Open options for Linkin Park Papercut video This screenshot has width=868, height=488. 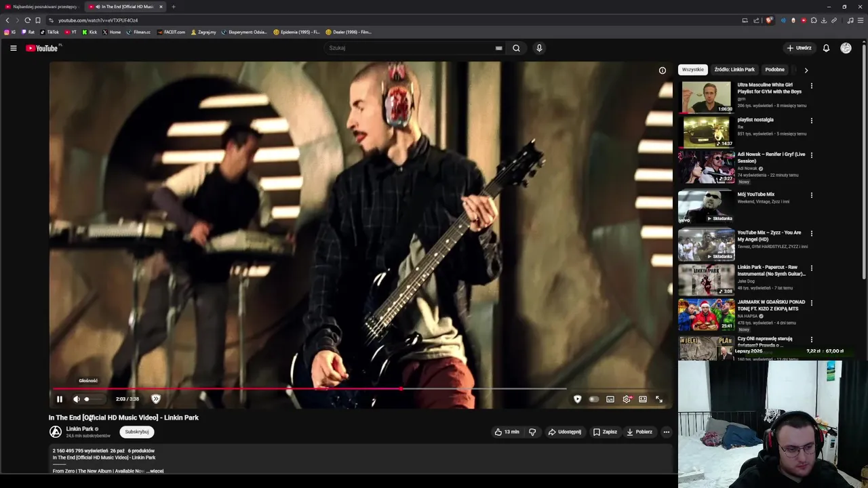[811, 268]
